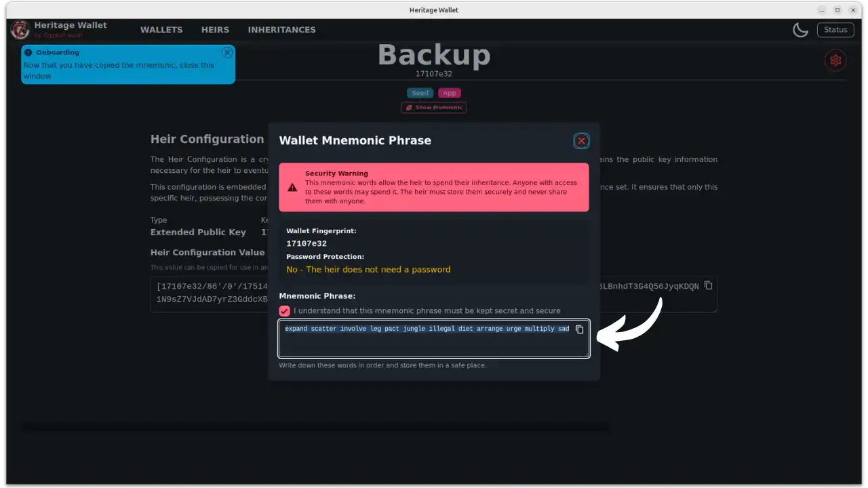Viewport: 868px width, 488px height.
Task: Select the Seed badge
Action: pyautogui.click(x=420, y=93)
